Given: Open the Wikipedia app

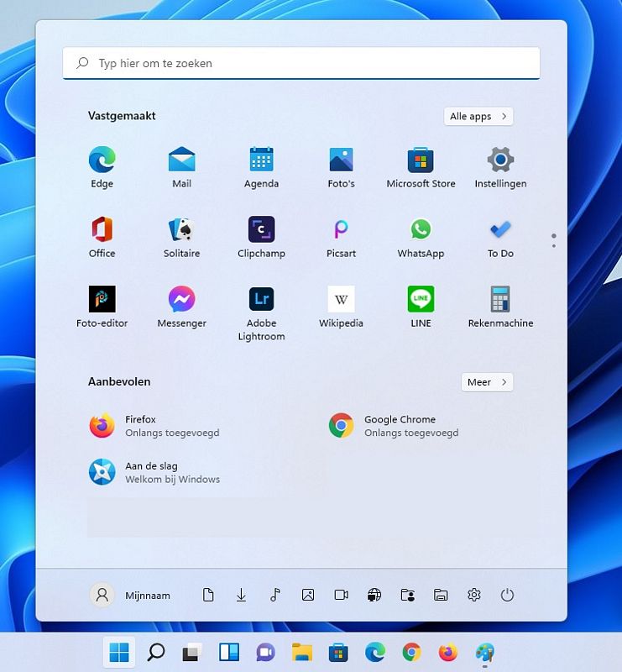Looking at the screenshot, I should tap(341, 307).
